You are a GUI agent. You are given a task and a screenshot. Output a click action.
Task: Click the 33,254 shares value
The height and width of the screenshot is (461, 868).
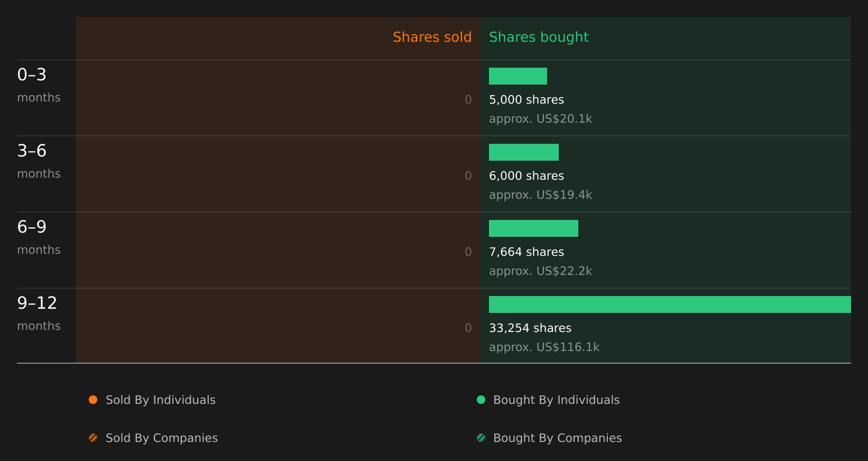coord(530,328)
